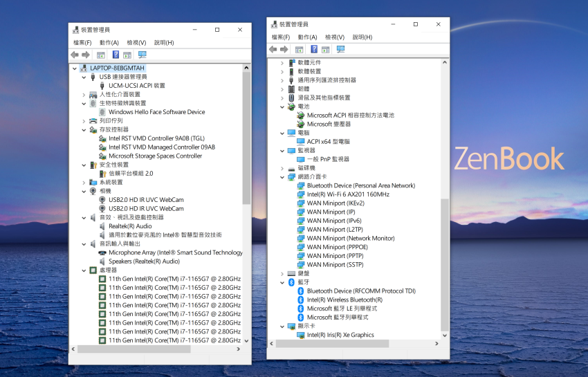Select Intel RST VMD Controller 9A0B (TGL)

[x=156, y=138]
